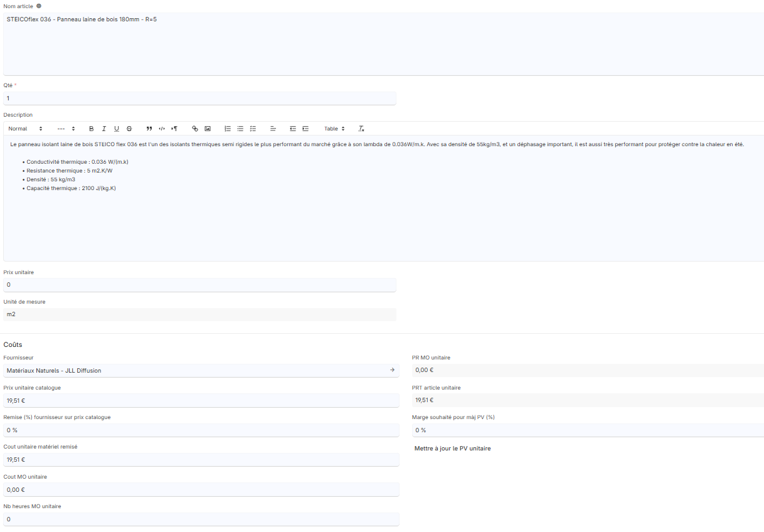Viewport: 764px width, 532px height.
Task: Open supplier record via arrow icon
Action: click(393, 370)
